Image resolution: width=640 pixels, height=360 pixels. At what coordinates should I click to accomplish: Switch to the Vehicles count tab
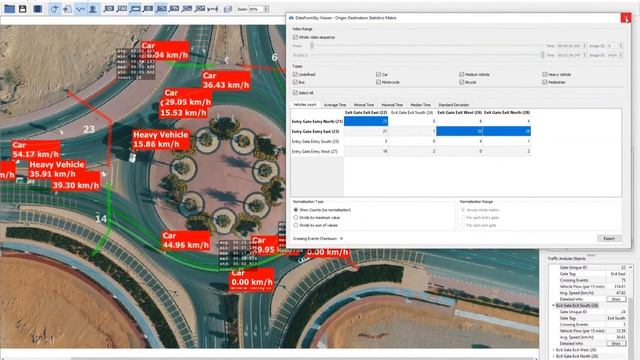click(x=305, y=105)
